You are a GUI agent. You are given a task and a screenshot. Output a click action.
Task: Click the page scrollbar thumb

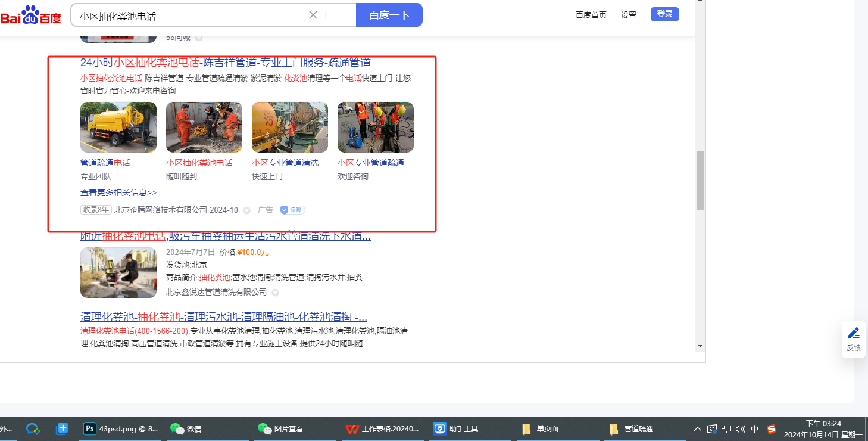pyautogui.click(x=701, y=181)
